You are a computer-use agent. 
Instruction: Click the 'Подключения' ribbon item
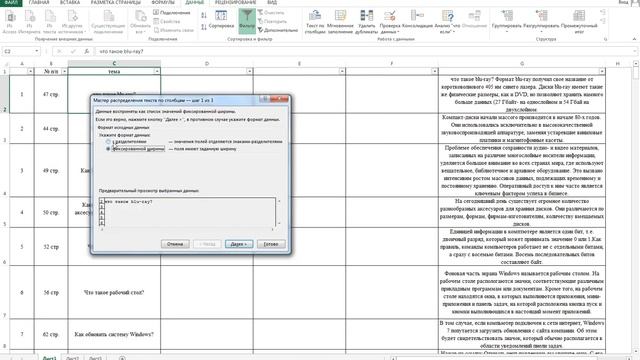pyautogui.click(x=172, y=13)
